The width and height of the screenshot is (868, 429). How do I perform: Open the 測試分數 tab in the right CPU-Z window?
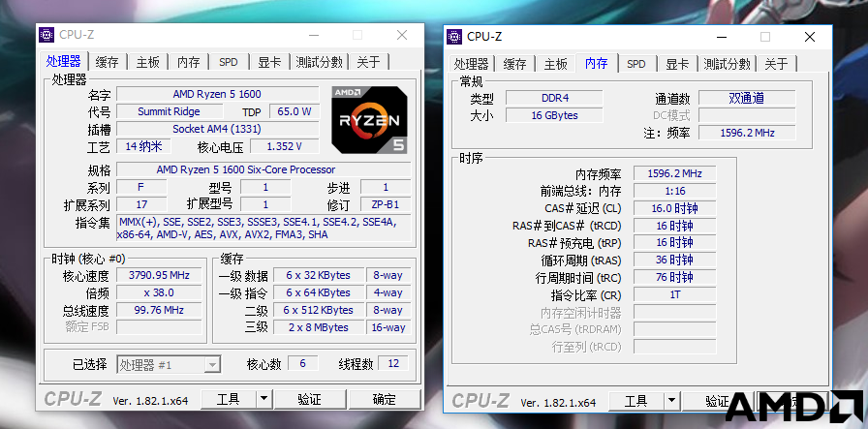[x=728, y=64]
